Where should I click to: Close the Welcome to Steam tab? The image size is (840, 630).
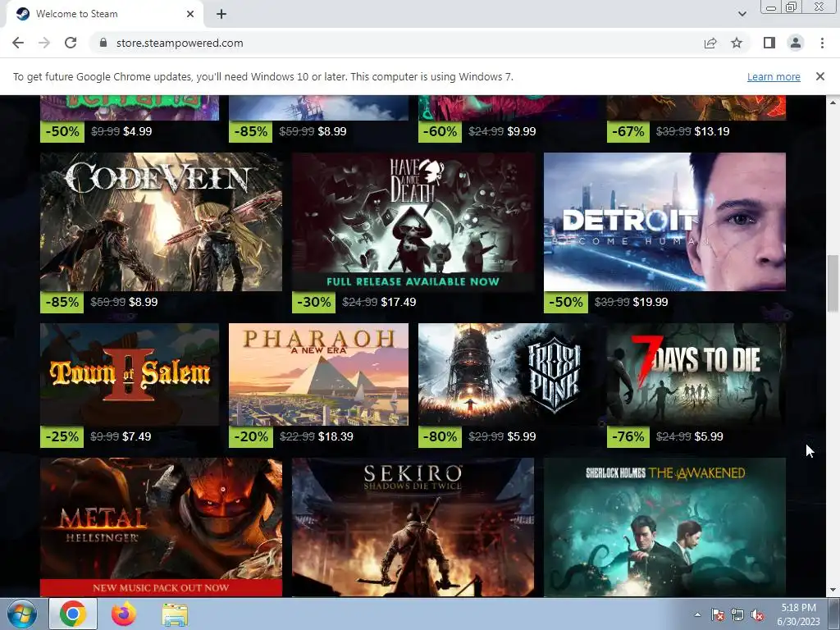[190, 14]
